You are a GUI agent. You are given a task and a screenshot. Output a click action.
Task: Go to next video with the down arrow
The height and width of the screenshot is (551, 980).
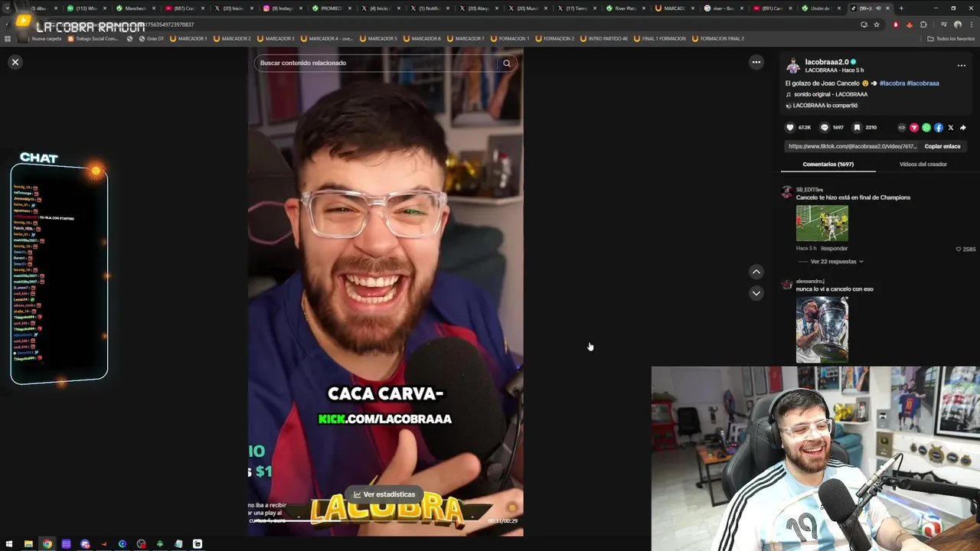pyautogui.click(x=756, y=293)
